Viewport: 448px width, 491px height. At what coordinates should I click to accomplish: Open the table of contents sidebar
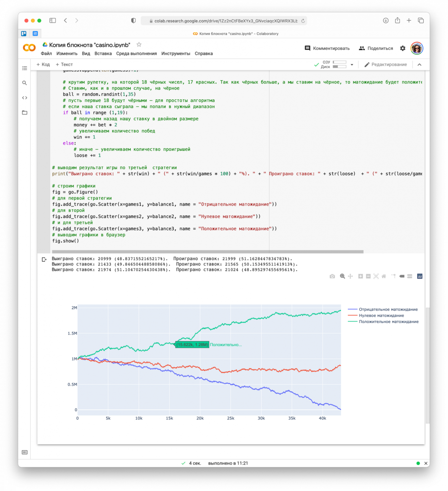click(x=25, y=68)
